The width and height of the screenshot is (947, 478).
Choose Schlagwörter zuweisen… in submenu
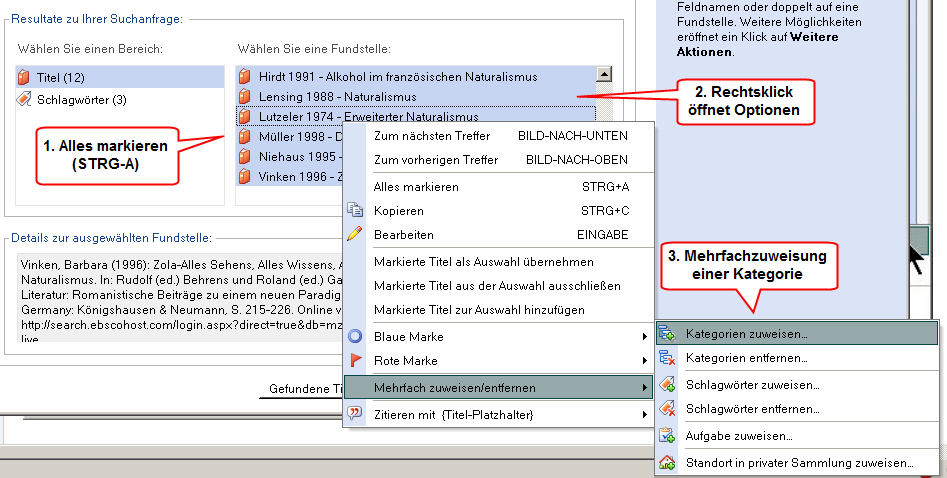pos(797,385)
